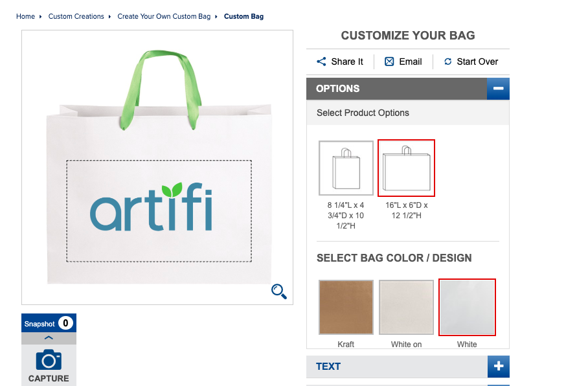Click the Start Over refresh icon
The height and width of the screenshot is (386, 588).
coord(447,62)
